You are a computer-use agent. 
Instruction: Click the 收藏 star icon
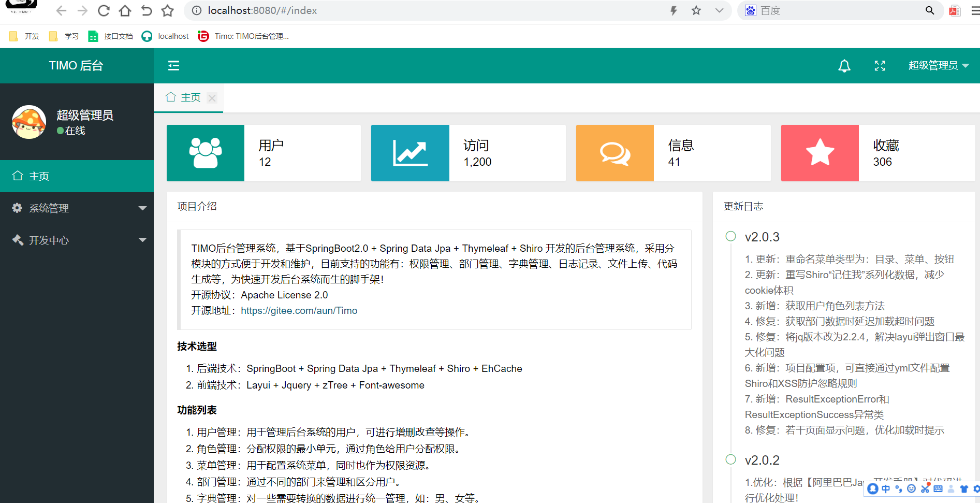point(820,152)
